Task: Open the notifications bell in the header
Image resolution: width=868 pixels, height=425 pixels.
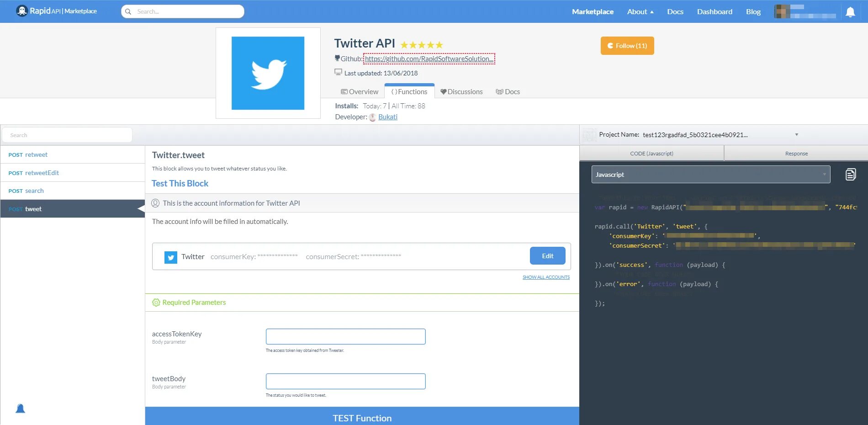Action: click(850, 12)
